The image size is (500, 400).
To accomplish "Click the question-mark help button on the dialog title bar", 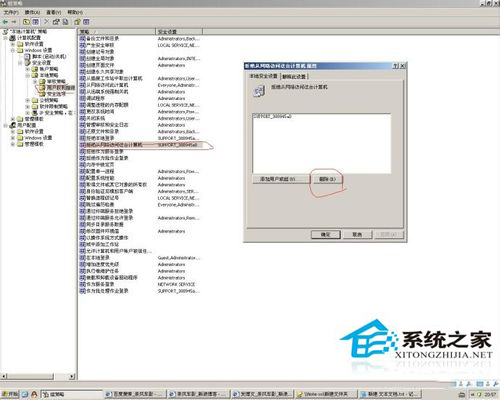I will click(x=395, y=66).
